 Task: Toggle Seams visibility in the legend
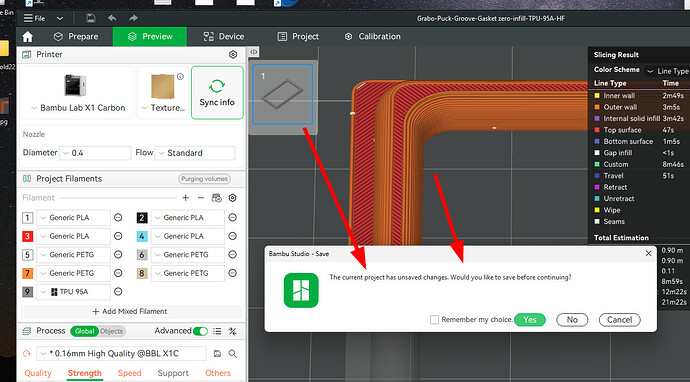pyautogui.click(x=597, y=221)
